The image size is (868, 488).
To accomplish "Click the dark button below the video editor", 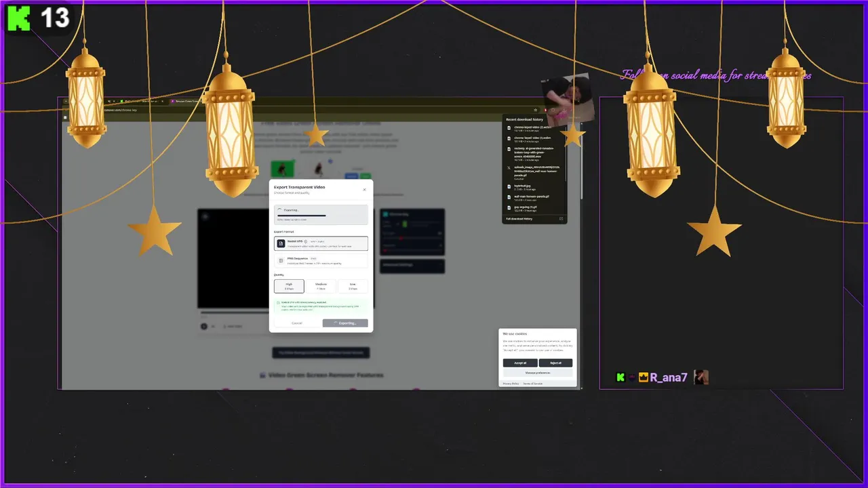I will point(321,352).
